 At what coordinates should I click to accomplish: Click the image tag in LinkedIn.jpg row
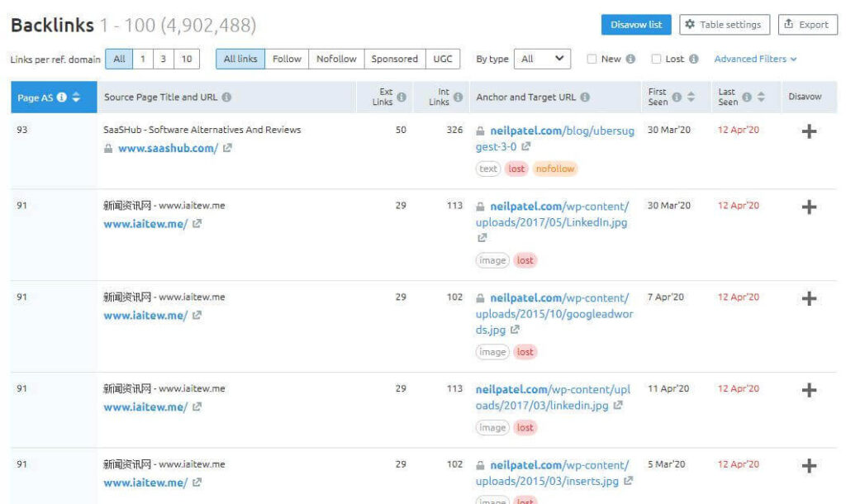(x=492, y=260)
